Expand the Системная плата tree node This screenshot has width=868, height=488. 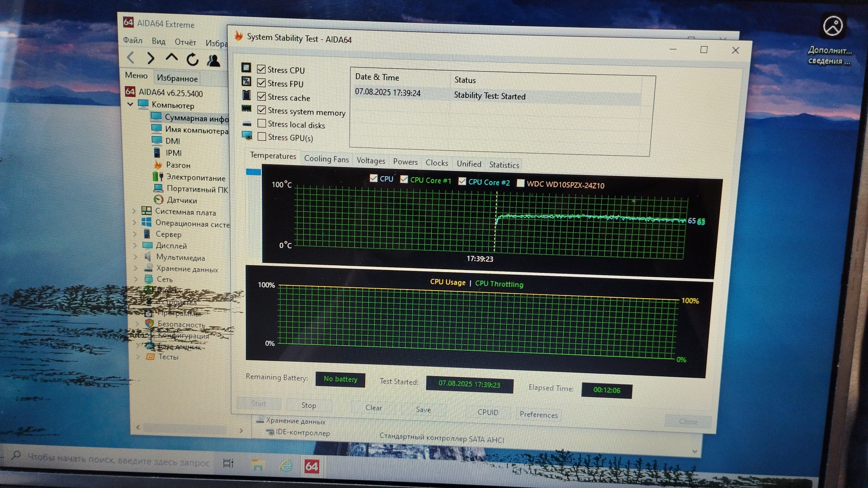click(134, 211)
